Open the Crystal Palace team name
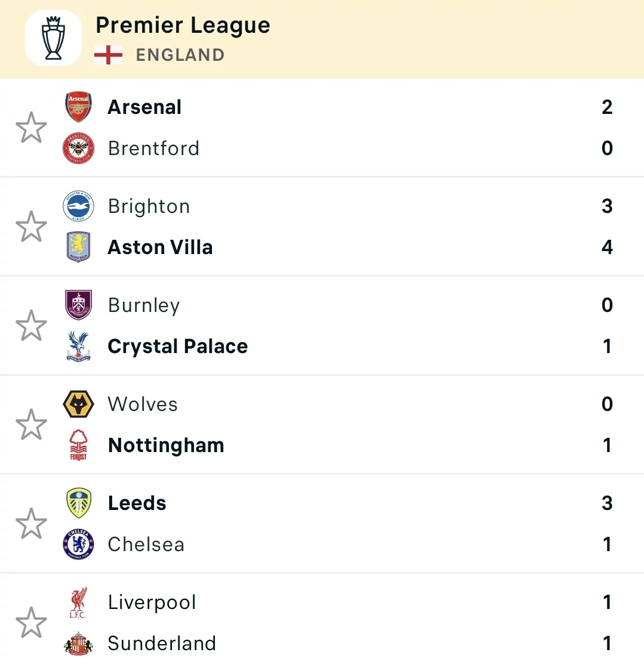 tap(177, 347)
